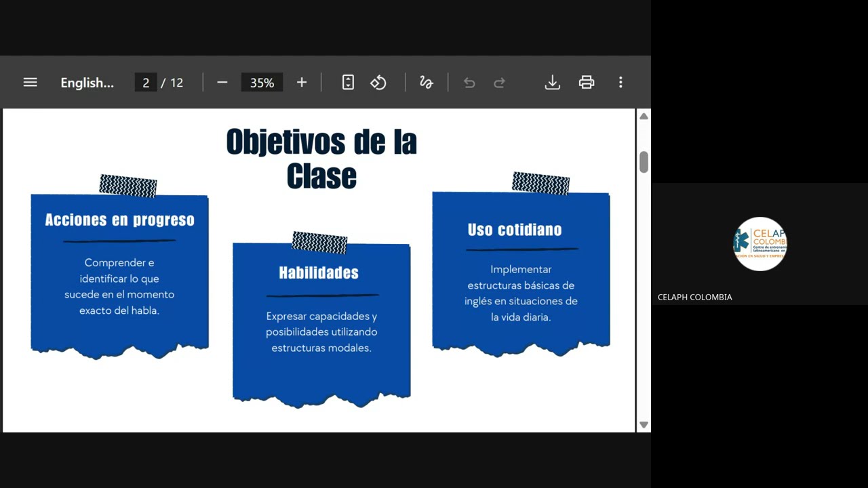The height and width of the screenshot is (488, 868).
Task: Click the 35% zoom level field
Action: tap(262, 83)
